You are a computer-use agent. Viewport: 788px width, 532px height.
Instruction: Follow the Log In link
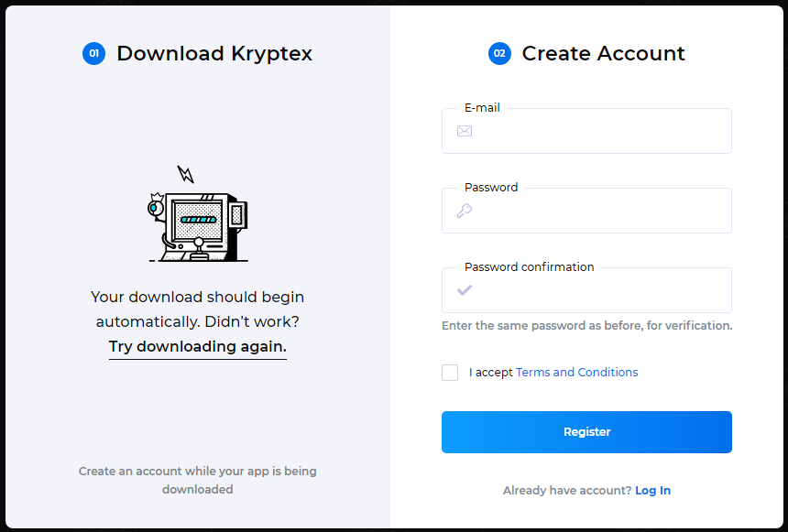tap(652, 491)
